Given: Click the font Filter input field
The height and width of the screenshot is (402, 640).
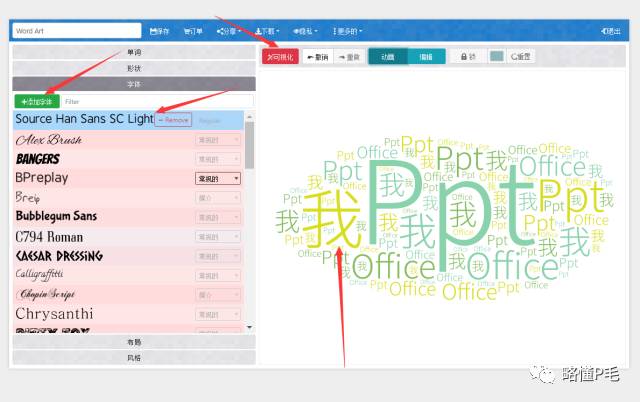Looking at the screenshot, I should coord(158,101).
